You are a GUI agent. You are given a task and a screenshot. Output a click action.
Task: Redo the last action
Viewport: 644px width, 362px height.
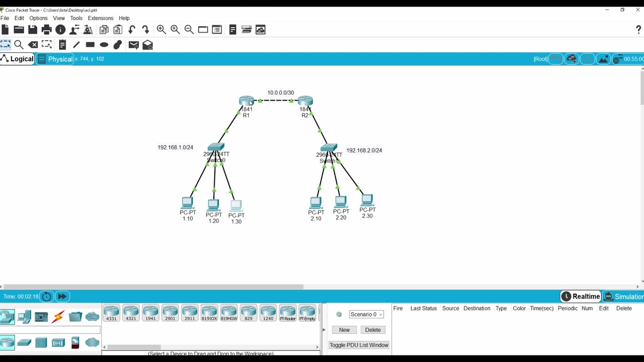click(145, 30)
